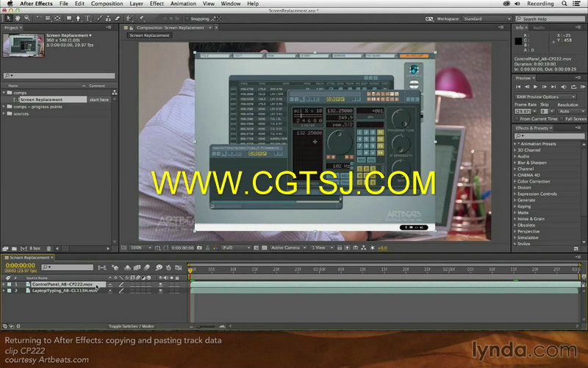Screen dimensions: 588x368
Task: Toggle the Snapping checkbox
Action: (187, 19)
